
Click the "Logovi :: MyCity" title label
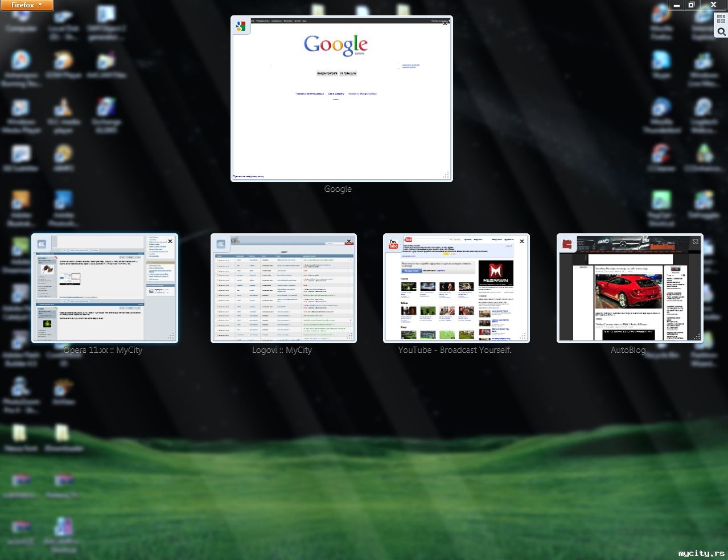[x=282, y=350]
